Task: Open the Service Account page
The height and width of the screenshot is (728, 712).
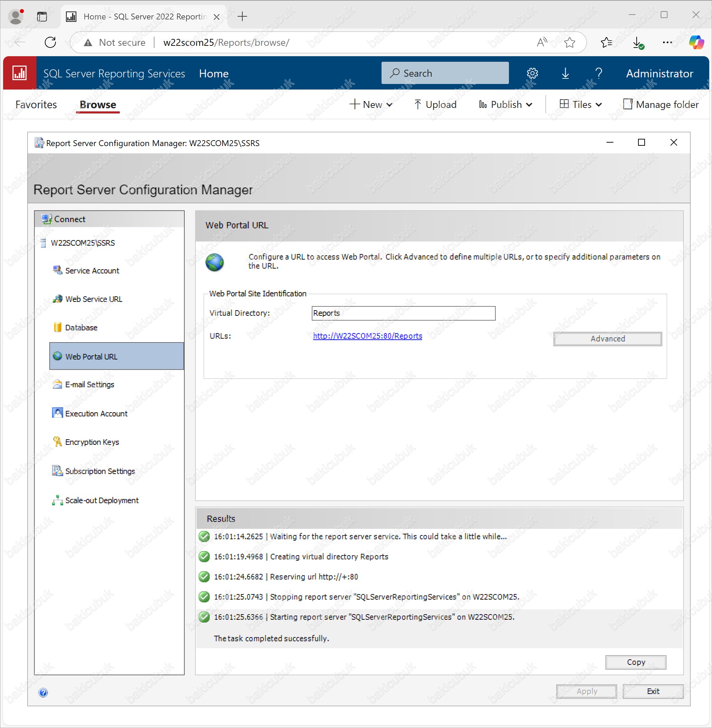Action: click(x=92, y=271)
